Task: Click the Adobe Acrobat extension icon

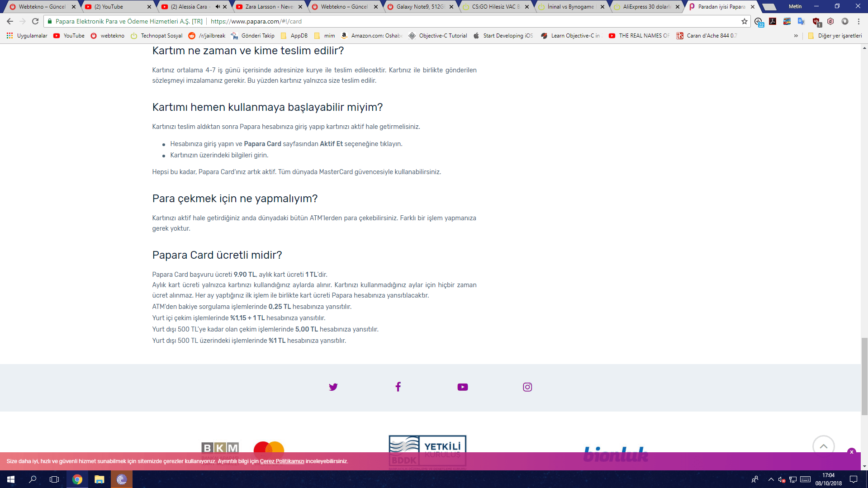Action: 773,21
